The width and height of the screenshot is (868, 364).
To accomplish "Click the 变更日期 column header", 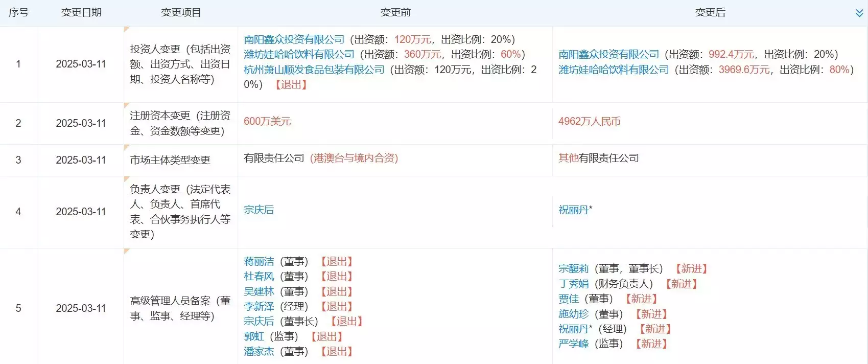I will coord(81,12).
